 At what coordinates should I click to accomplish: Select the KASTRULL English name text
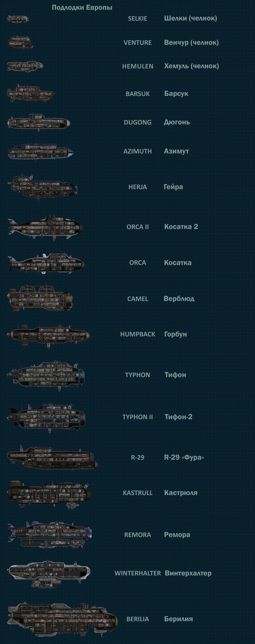(138, 493)
